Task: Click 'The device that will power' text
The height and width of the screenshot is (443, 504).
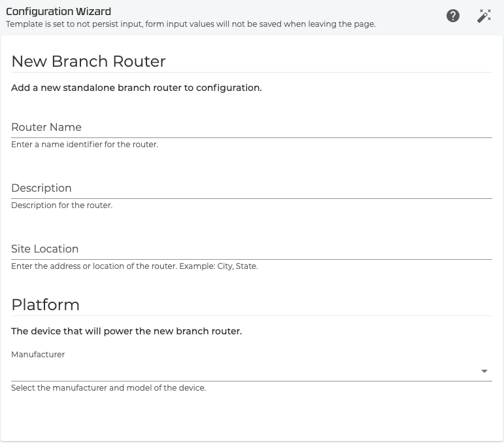Action: coord(126,331)
